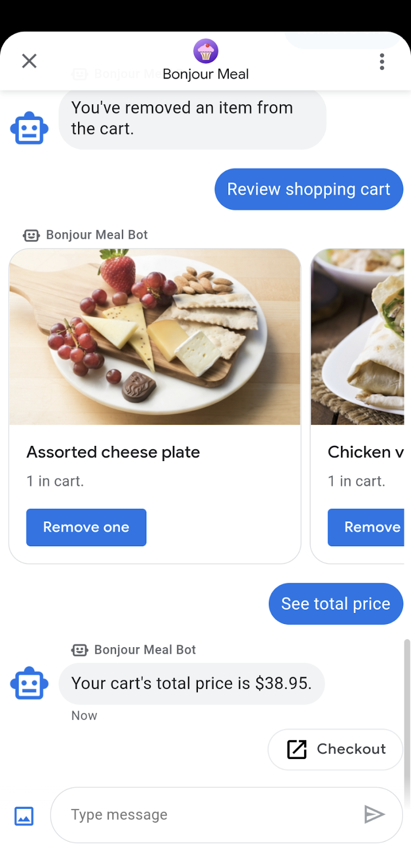The width and height of the screenshot is (411, 868).
Task: Tap small bot icon above total price message
Action: pyautogui.click(x=80, y=650)
